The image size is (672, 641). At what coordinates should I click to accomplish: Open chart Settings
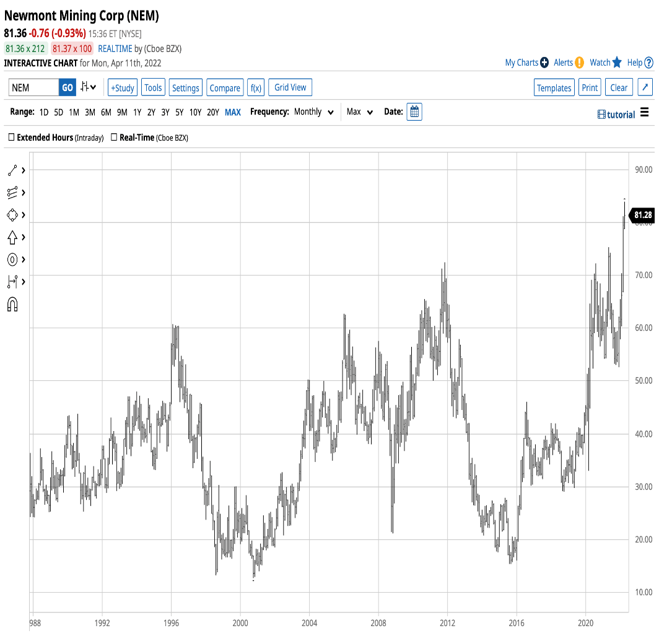click(x=186, y=87)
